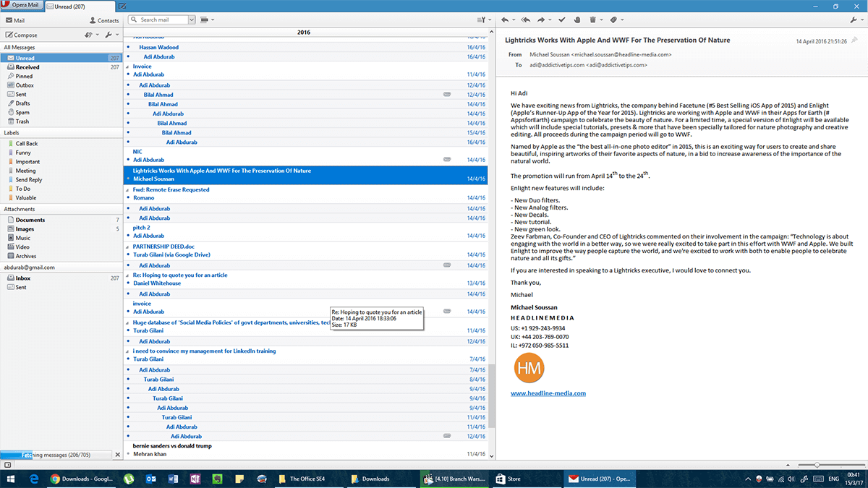This screenshot has height=488, width=868.
Task: Pin the open message
Action: click(854, 40)
